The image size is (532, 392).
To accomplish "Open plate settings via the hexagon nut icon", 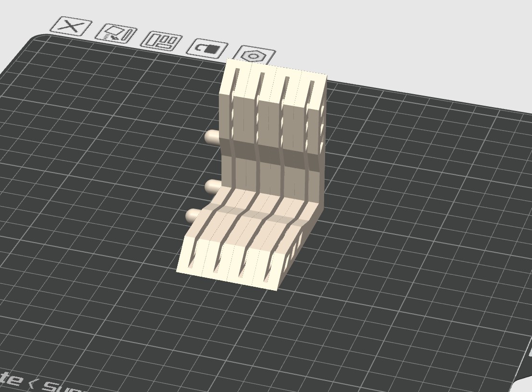I will tap(254, 55).
